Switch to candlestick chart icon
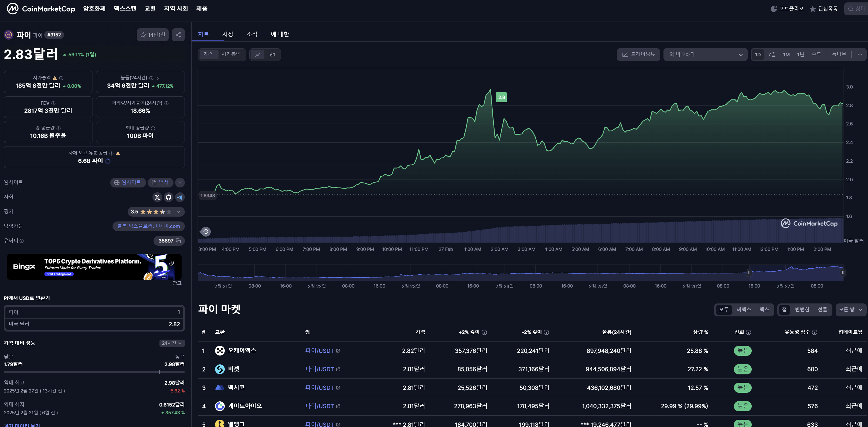Image resolution: width=868 pixels, height=427 pixels. point(272,54)
